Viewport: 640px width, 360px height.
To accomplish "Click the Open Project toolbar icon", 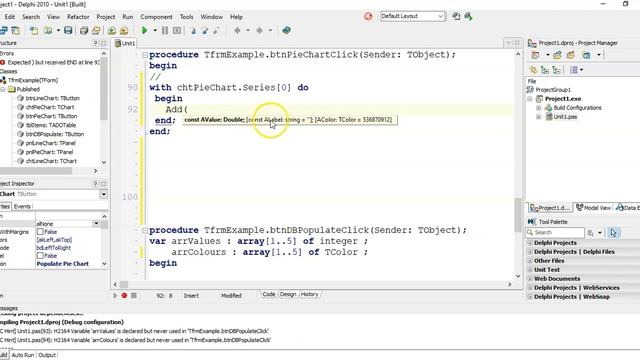I will click(96, 30).
